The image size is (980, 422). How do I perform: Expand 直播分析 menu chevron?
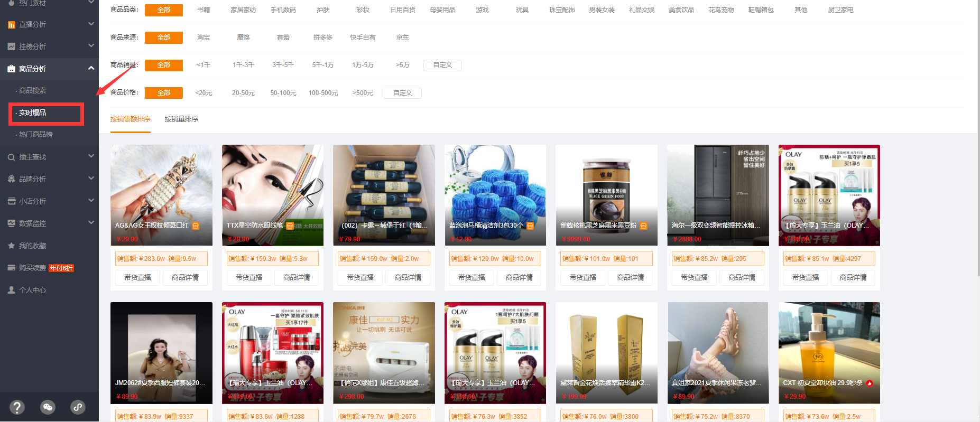click(x=91, y=24)
